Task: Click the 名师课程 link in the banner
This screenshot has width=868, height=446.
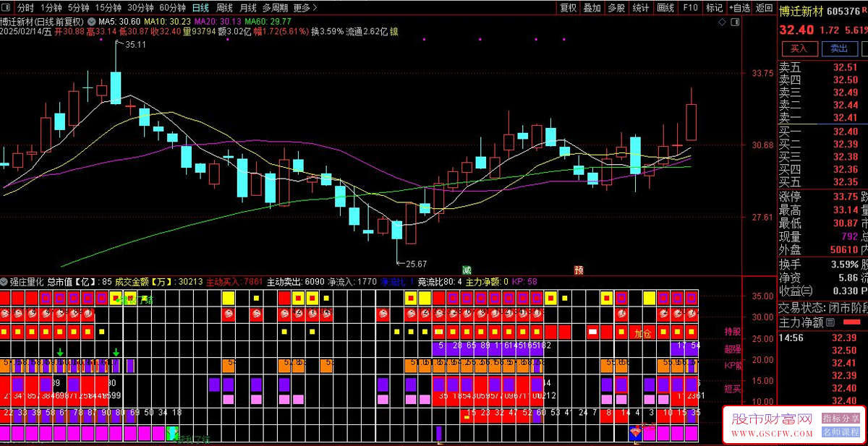Action: click(x=841, y=432)
